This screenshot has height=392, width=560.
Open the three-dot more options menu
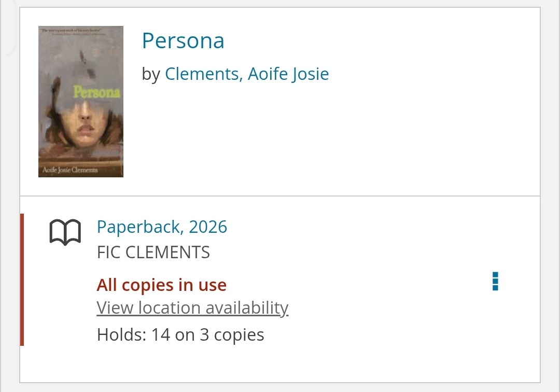click(x=495, y=281)
